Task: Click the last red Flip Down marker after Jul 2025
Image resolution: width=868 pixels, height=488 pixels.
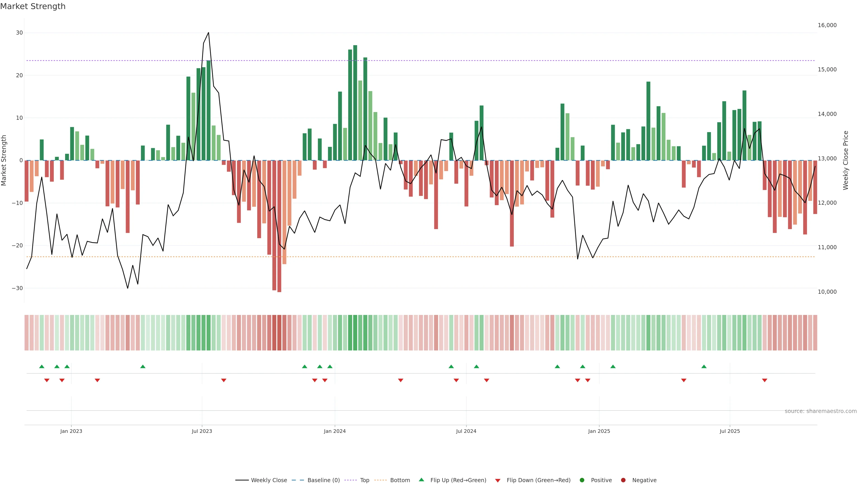Action: 764,380
